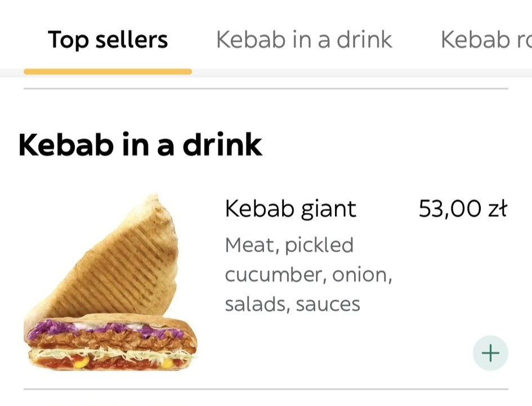Click the yellow underline under Top sellers
Screen dimensions: 532x406
click(x=108, y=72)
